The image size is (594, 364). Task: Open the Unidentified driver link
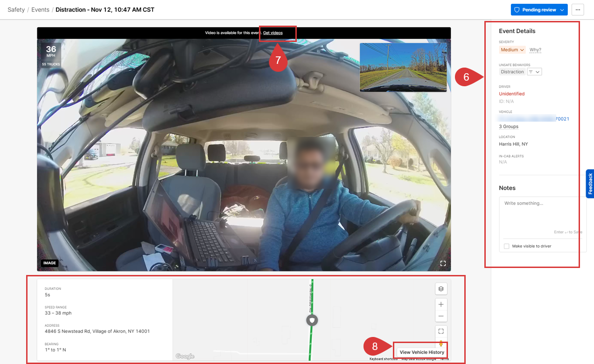point(511,94)
